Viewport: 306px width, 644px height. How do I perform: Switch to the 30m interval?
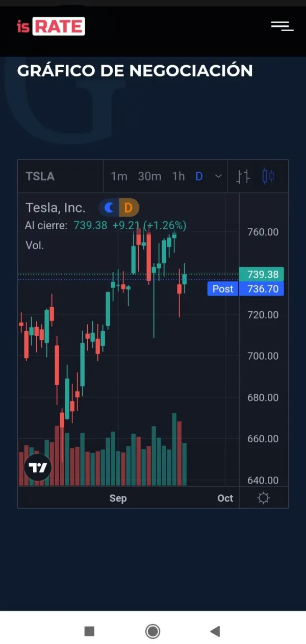click(x=149, y=177)
